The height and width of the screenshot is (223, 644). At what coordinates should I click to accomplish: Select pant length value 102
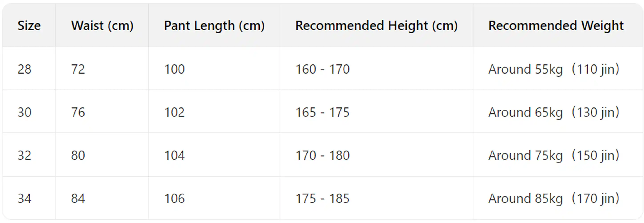point(175,112)
